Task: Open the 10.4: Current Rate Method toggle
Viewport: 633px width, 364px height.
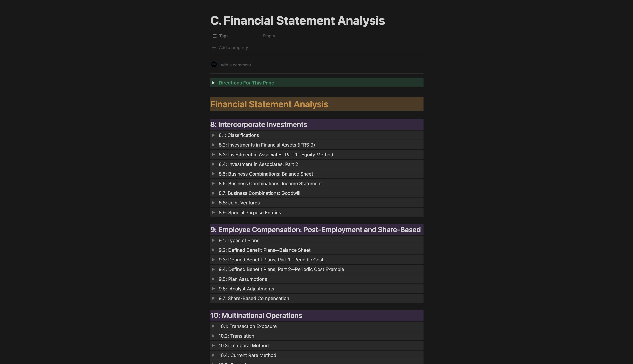Action: coord(214,355)
